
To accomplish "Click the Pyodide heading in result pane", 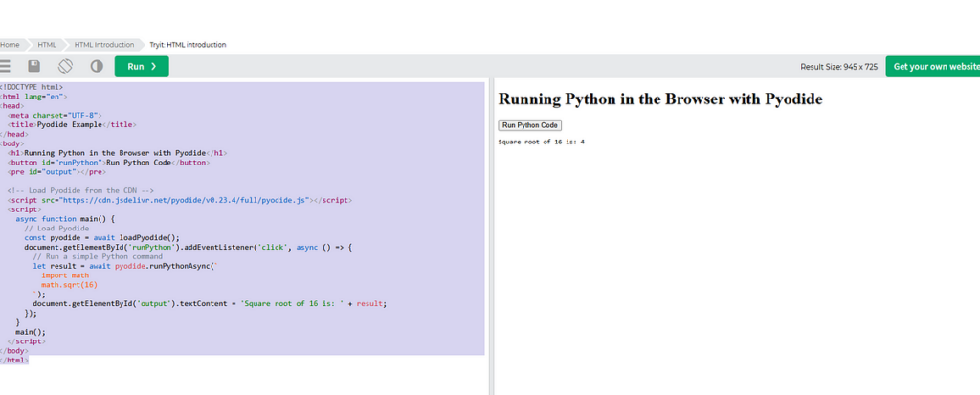I will [x=660, y=99].
